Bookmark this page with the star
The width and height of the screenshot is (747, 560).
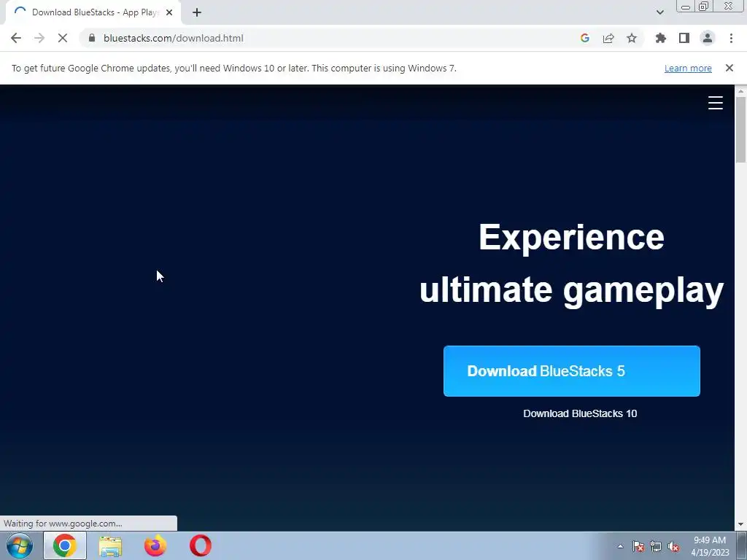632,38
